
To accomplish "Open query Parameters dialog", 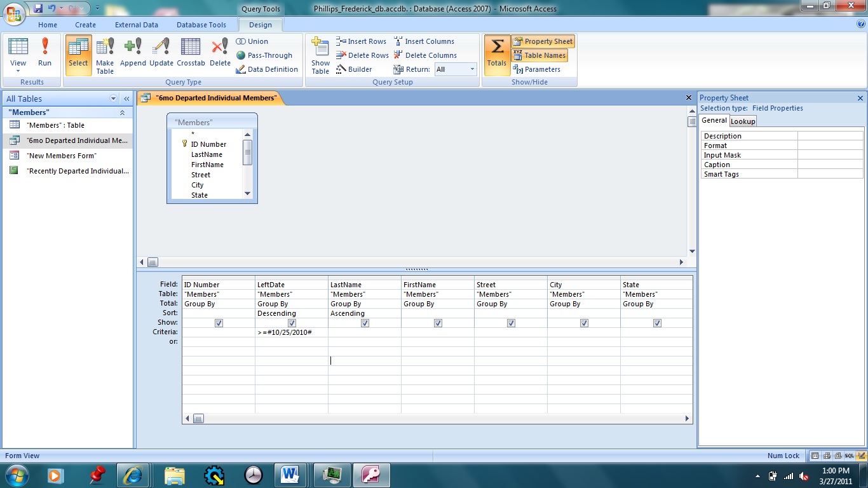I will (x=536, y=69).
